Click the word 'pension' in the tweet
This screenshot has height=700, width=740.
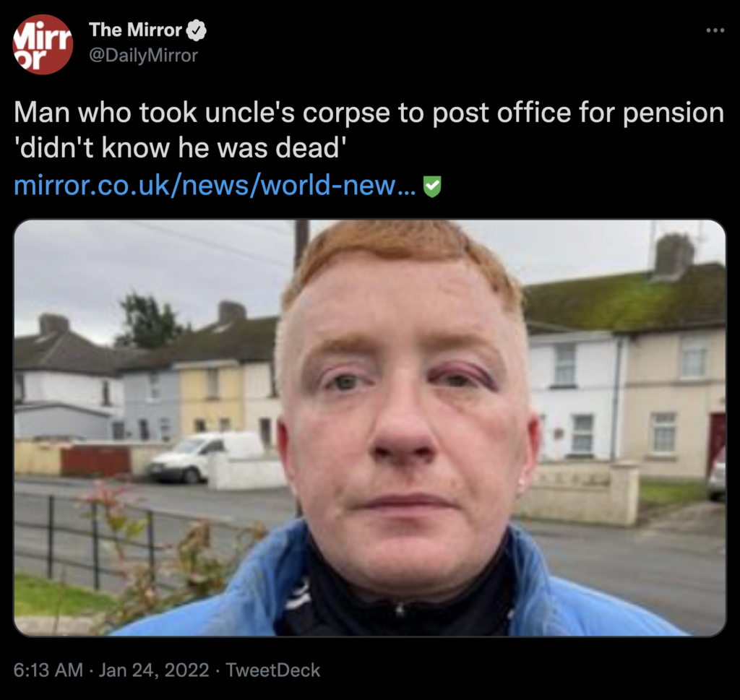[x=673, y=113]
